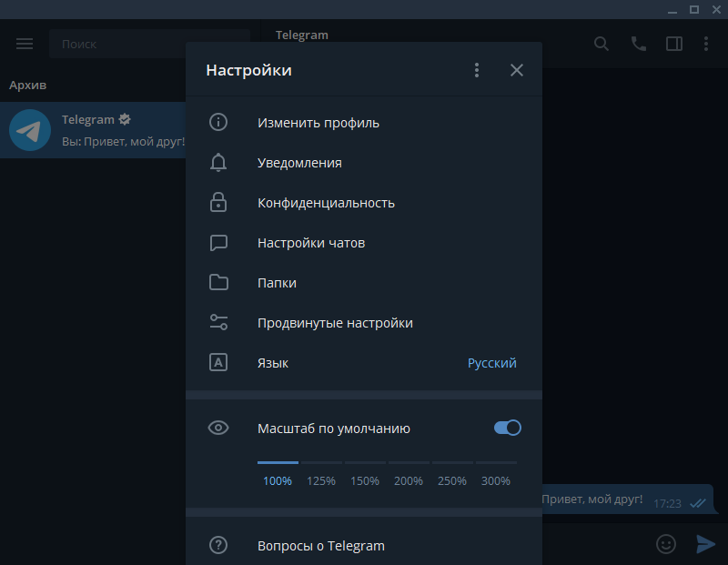Open Уведомления settings
728x565 pixels.
[364, 163]
